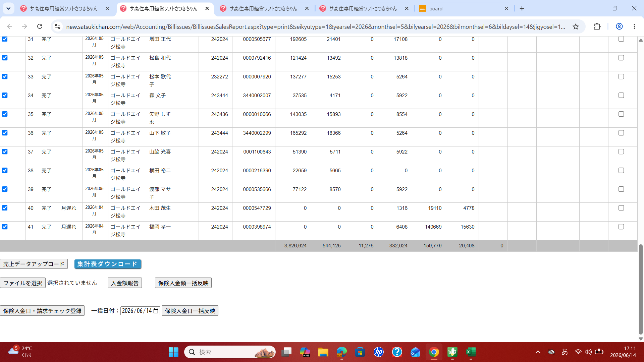Click the 入金額報告 button
This screenshot has height=362, width=644.
pos(125,283)
